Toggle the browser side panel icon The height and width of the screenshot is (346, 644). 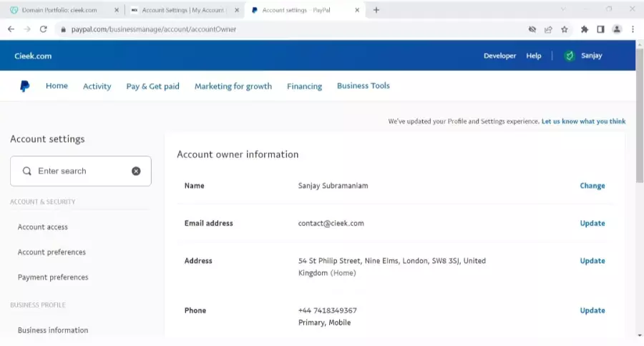[600, 29]
